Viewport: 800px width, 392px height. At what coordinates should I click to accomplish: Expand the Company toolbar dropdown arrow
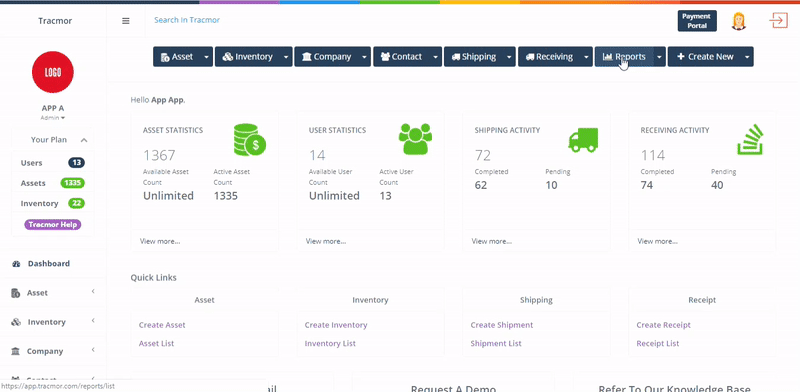click(x=365, y=57)
